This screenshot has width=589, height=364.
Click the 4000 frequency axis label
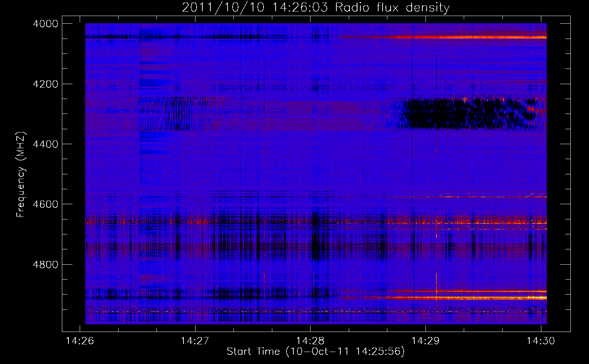pos(46,24)
